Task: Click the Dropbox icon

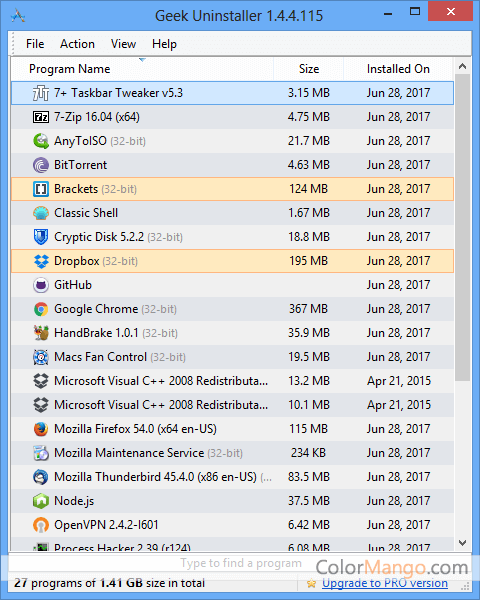Action: coord(41,261)
